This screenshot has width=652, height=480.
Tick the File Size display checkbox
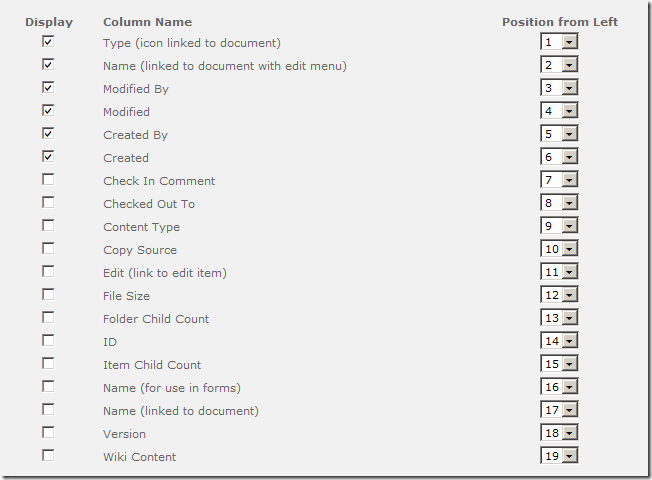point(48,295)
